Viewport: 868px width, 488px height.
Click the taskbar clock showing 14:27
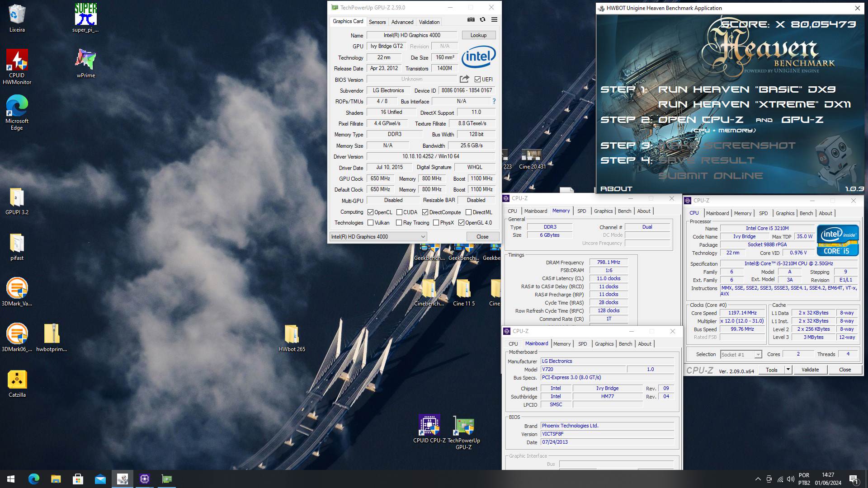pyautogui.click(x=828, y=479)
